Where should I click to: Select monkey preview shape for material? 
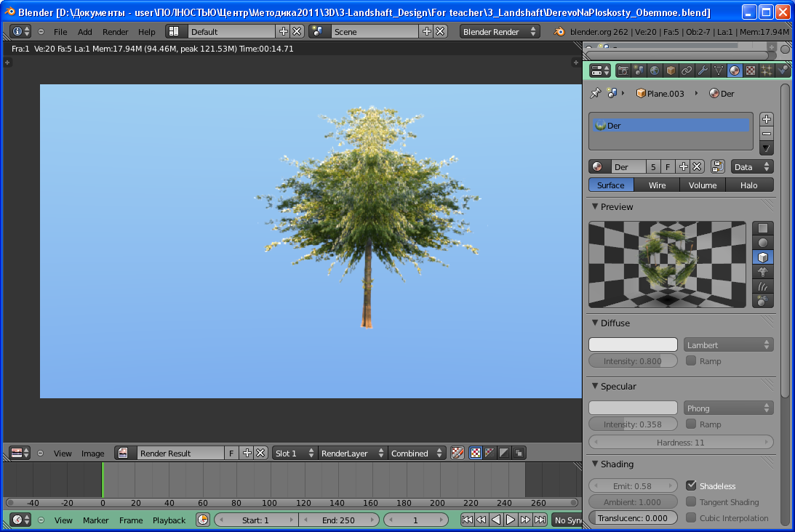click(763, 272)
